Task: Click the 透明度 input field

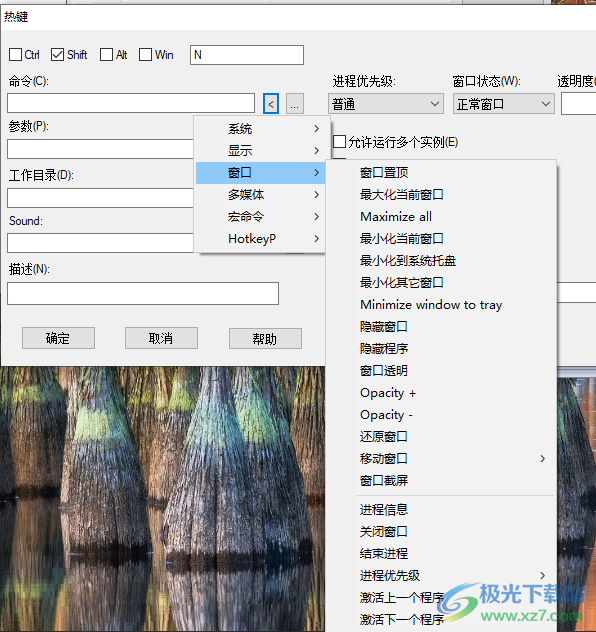Action: [579, 104]
